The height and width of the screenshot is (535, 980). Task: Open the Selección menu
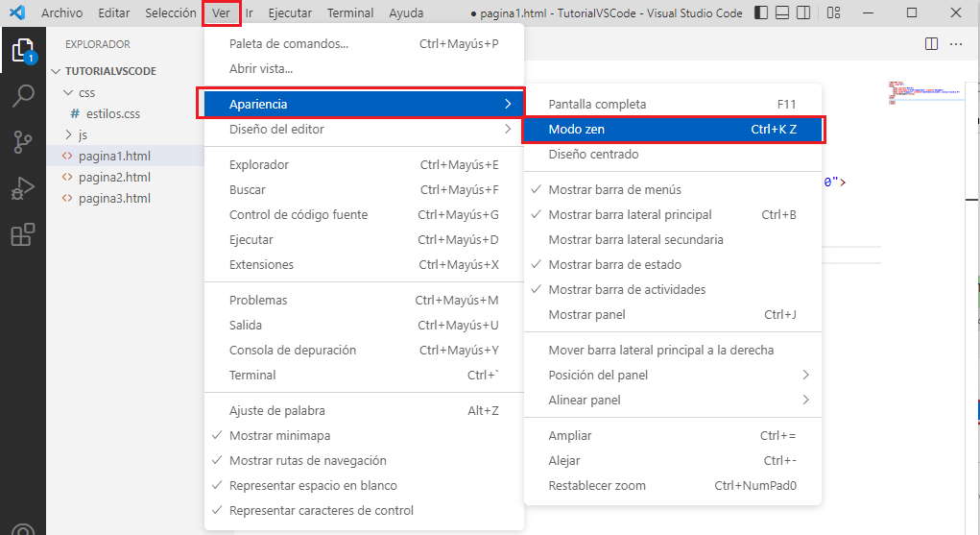point(171,12)
